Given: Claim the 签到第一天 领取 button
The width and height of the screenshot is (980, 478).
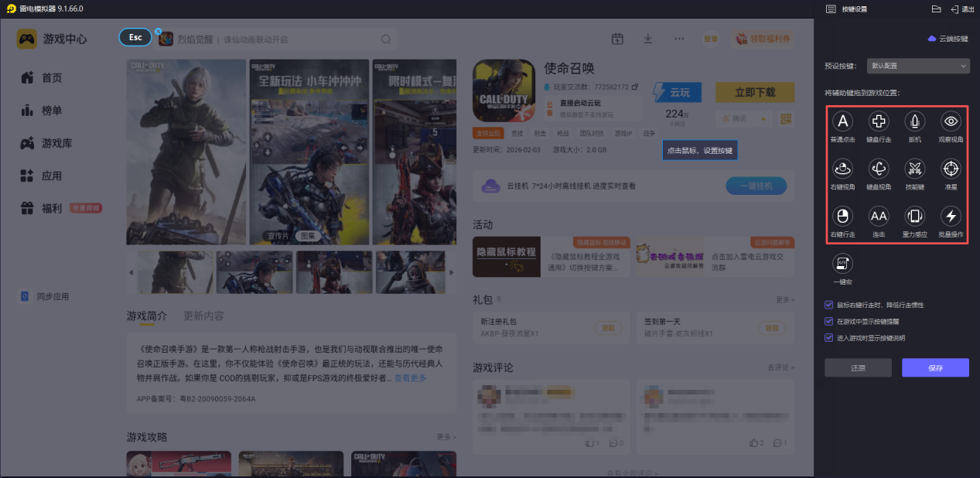Looking at the screenshot, I should click(x=772, y=328).
